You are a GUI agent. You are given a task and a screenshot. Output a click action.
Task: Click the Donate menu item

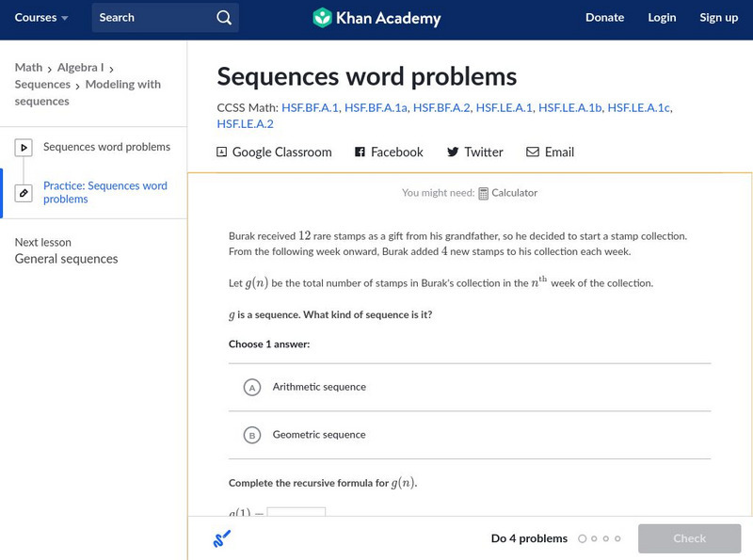tap(604, 18)
